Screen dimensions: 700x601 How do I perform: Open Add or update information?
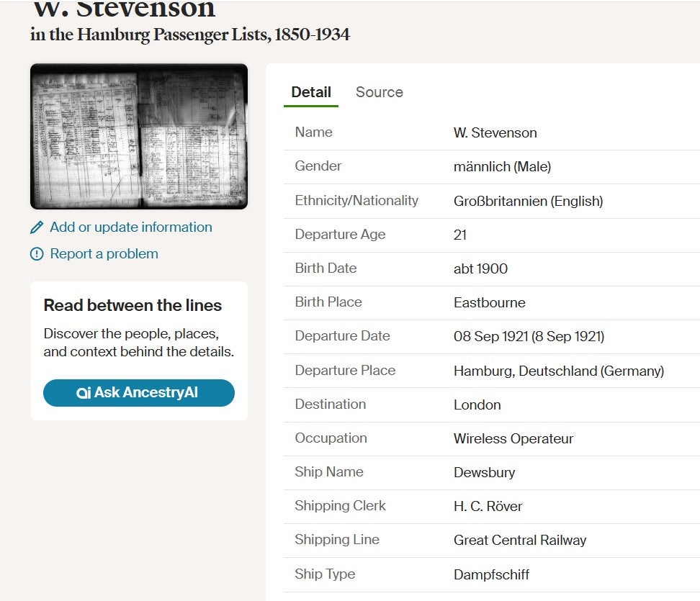130,227
